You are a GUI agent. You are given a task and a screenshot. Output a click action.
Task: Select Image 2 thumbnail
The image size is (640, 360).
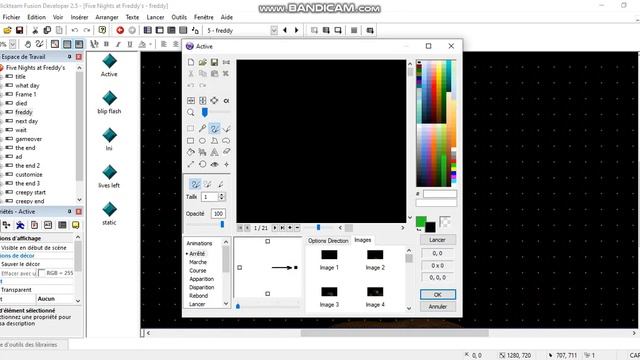click(x=375, y=255)
